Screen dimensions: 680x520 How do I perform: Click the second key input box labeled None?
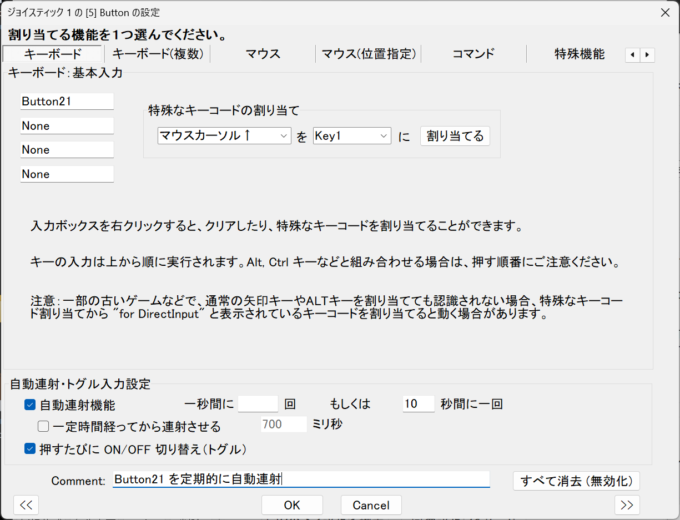click(67, 126)
